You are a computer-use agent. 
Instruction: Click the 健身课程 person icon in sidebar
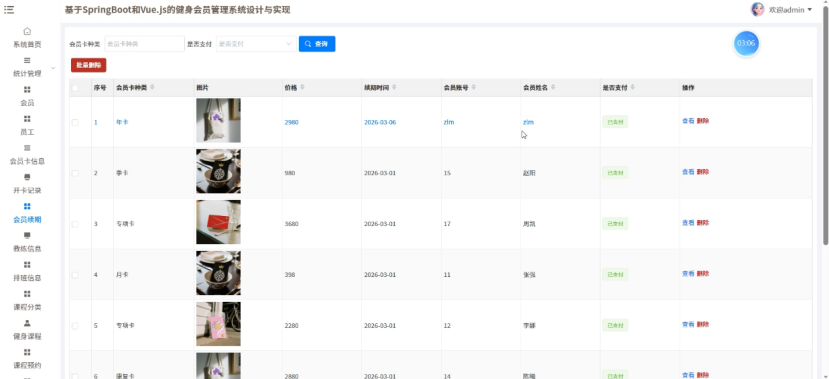(27, 323)
